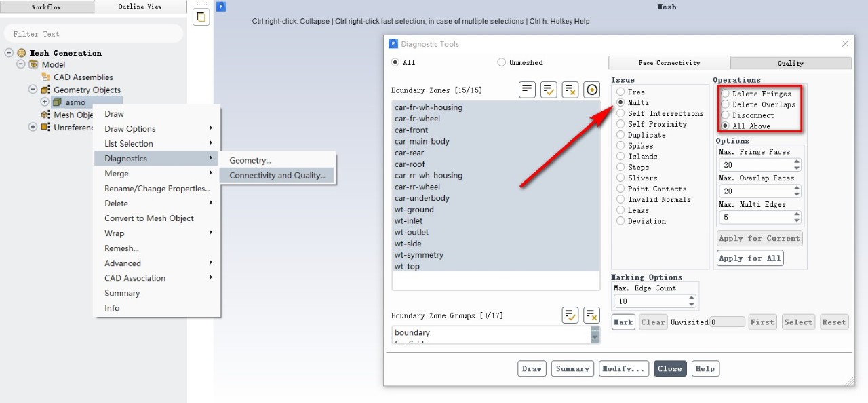Increase Max. Edge Count value
The width and height of the screenshot is (868, 403).
(692, 298)
